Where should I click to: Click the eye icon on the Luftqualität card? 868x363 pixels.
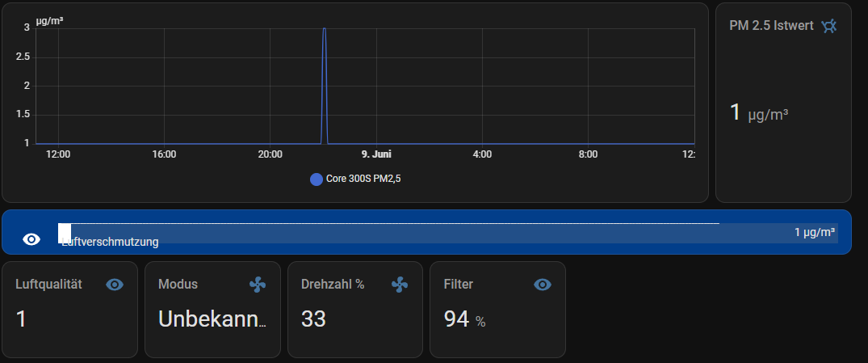[x=115, y=285]
